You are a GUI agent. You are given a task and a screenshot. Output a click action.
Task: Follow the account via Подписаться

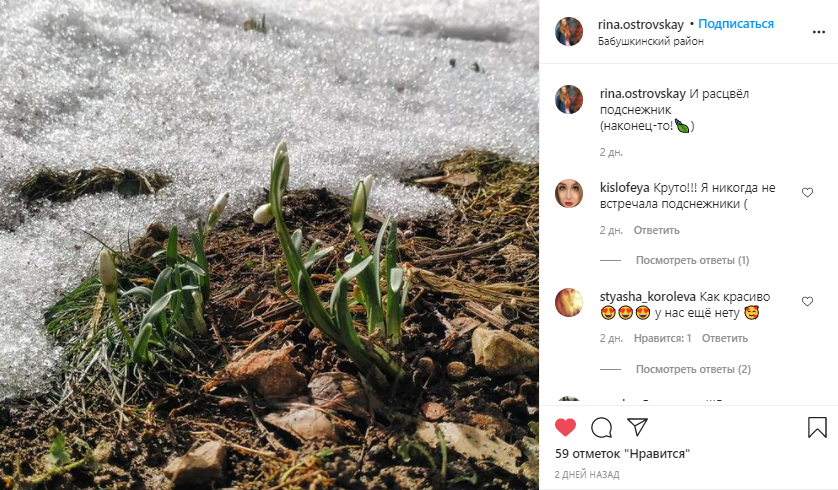[x=736, y=24]
